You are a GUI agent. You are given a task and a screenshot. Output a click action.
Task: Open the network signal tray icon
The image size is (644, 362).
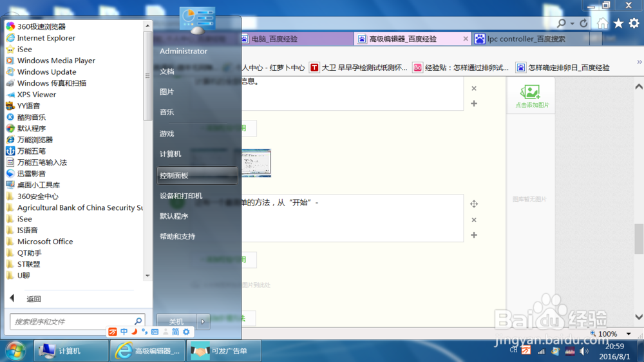click(x=542, y=351)
